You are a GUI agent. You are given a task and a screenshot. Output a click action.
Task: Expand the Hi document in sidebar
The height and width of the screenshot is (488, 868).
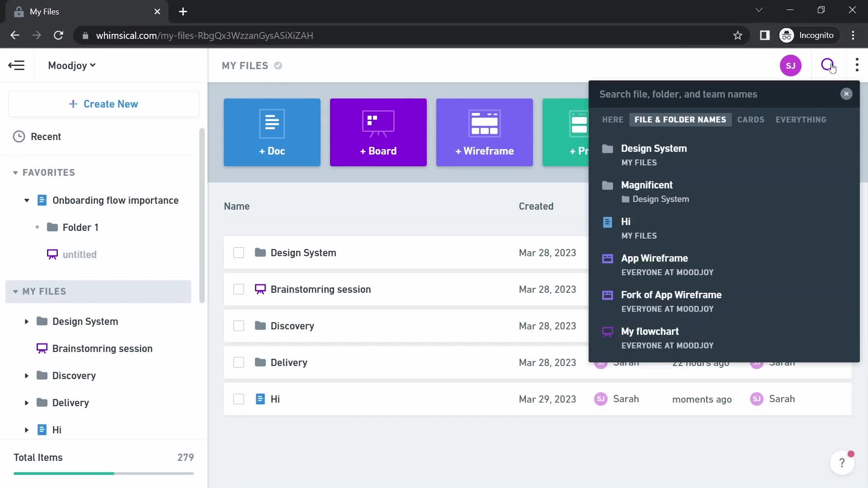click(x=26, y=430)
